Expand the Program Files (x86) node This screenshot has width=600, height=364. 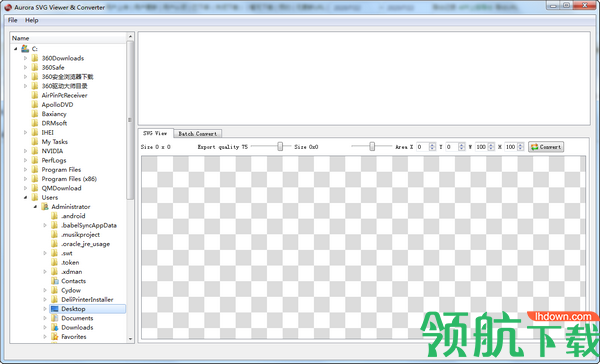pyautogui.click(x=26, y=179)
